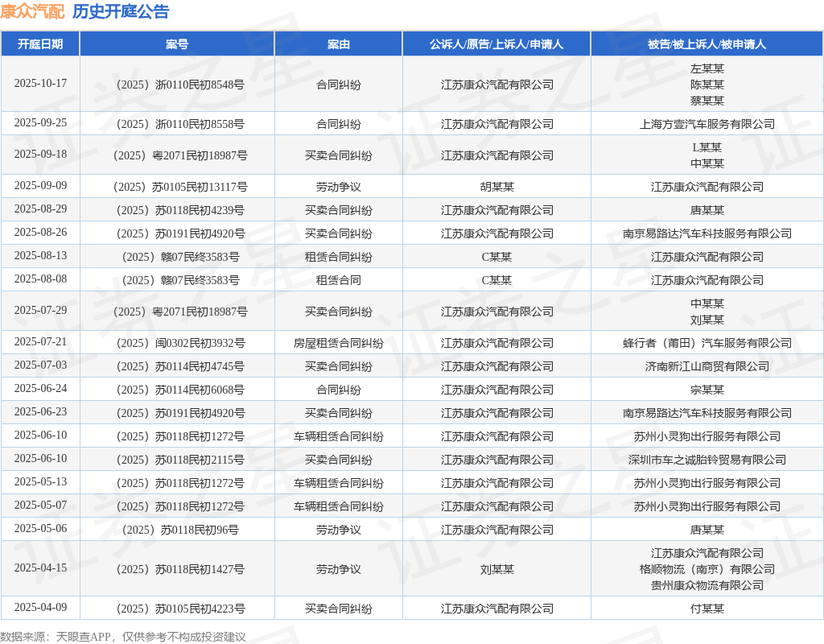The width and height of the screenshot is (824, 644).
Task: Click 合同纠纷 cause in 2025-10-17 row
Action: tap(339, 85)
